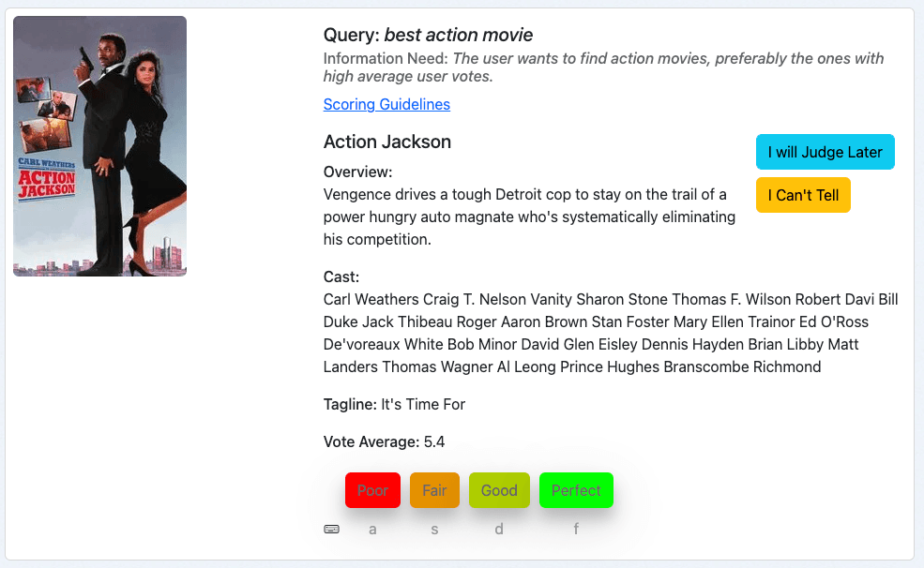The image size is (924, 568).
Task: Open the Action Jackson movie poster
Action: (x=99, y=146)
